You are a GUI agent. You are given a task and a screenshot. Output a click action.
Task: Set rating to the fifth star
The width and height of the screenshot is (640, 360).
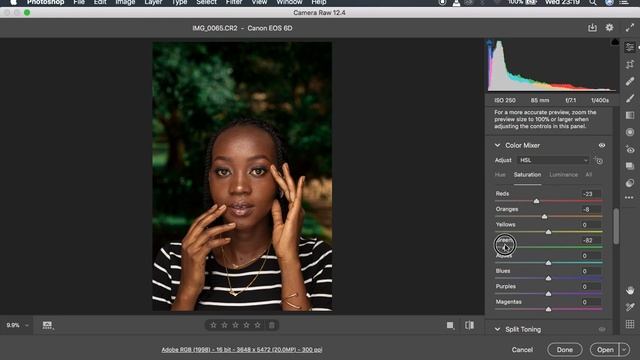point(258,325)
